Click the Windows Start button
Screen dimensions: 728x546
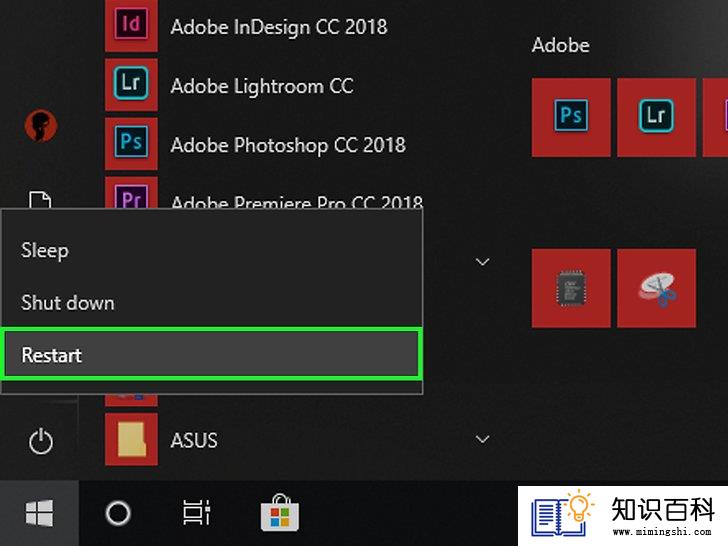point(39,513)
